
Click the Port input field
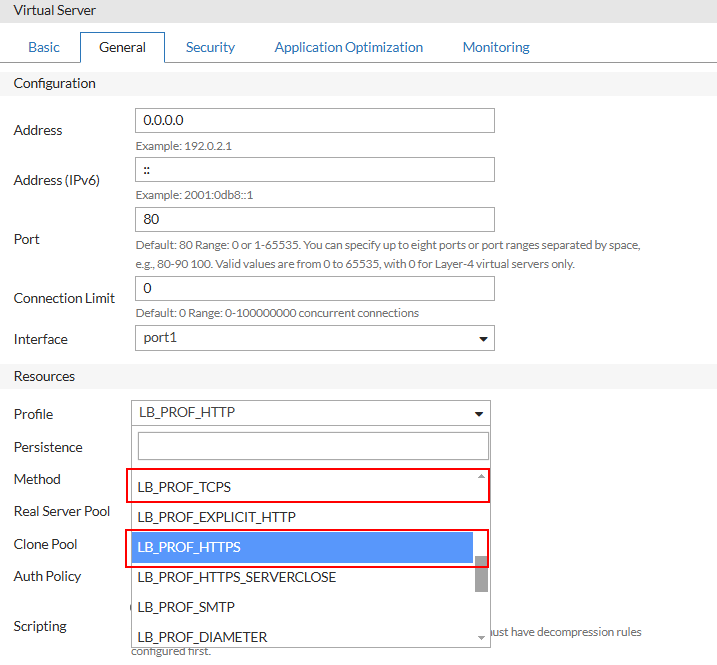coord(314,219)
